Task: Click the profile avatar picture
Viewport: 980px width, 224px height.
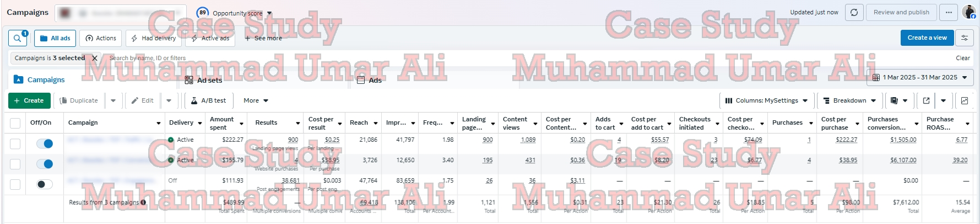Action: click(x=968, y=12)
